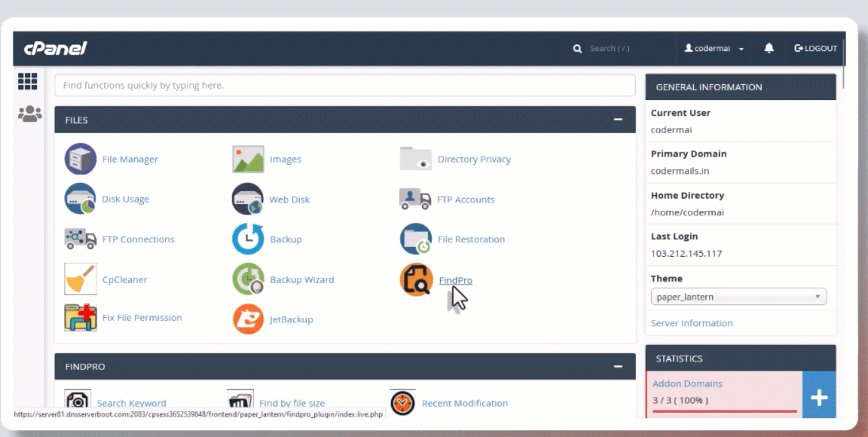Click the LOGOUT button
868x437 pixels.
coord(816,48)
